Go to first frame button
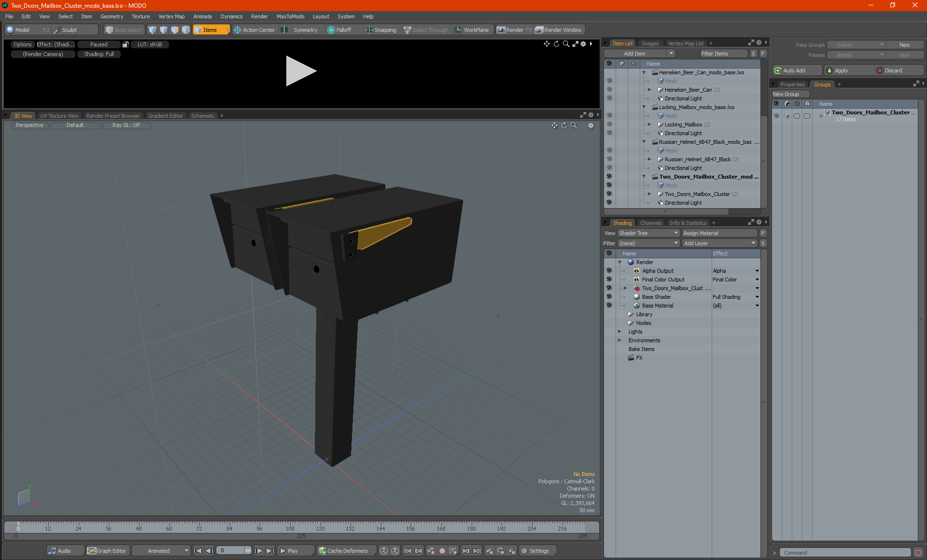Screen dimensions: 927x560 [x=197, y=551]
